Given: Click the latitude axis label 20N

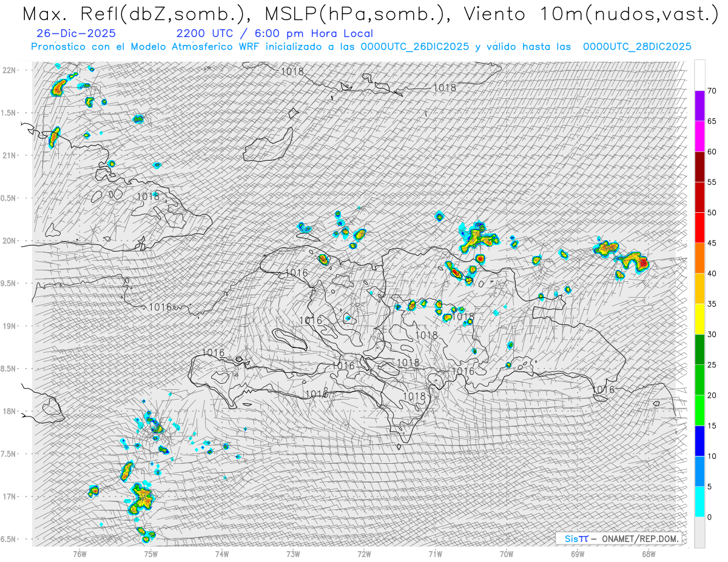Looking at the screenshot, I should click(10, 241).
